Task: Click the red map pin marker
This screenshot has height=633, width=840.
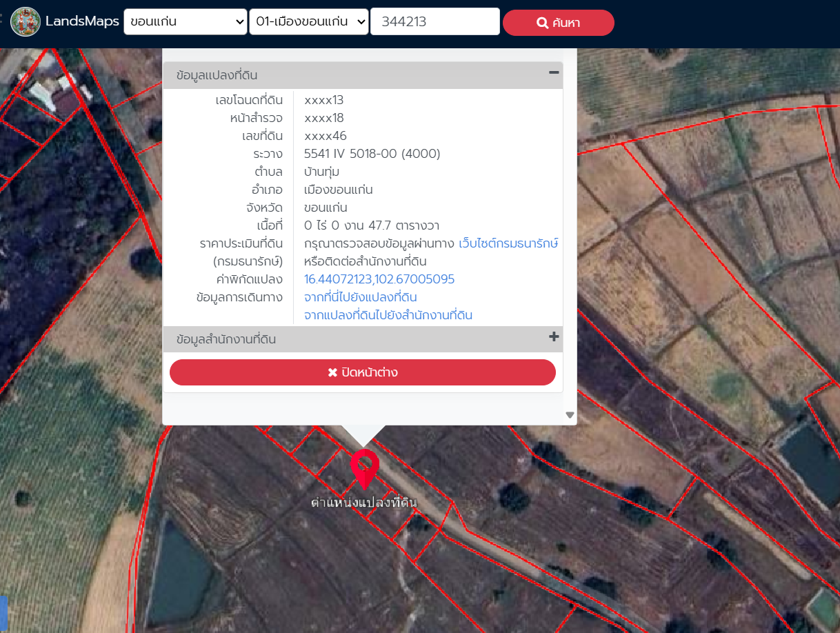Action: (x=364, y=466)
